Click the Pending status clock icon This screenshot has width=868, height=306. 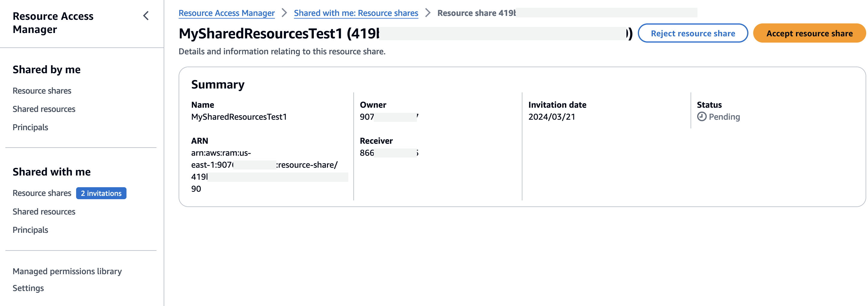(702, 117)
